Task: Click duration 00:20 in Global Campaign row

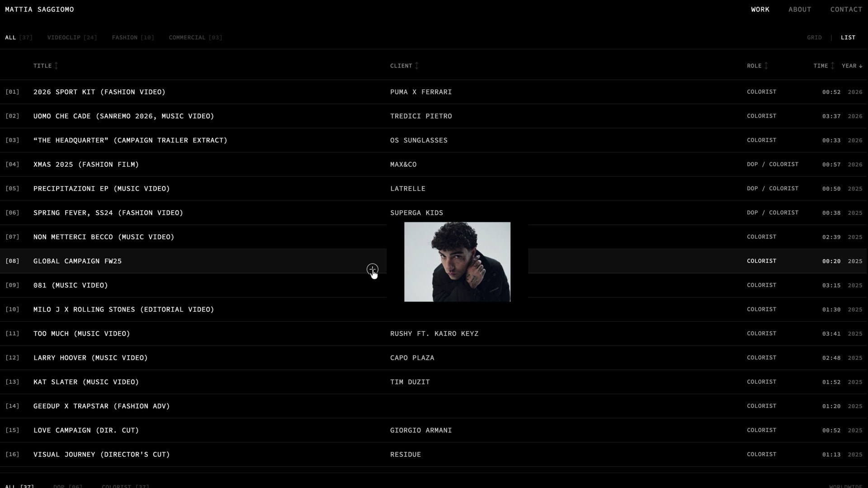Action: pos(831,262)
